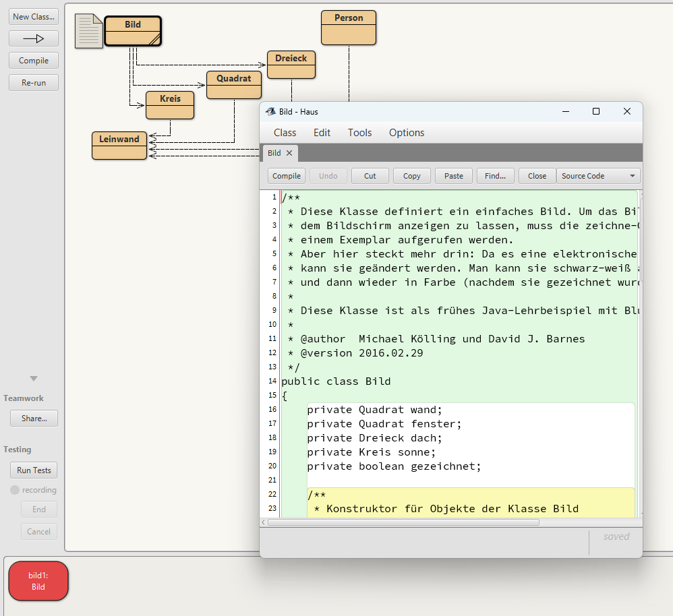Image resolution: width=673 pixels, height=616 pixels.
Task: Select the Dreieck class box
Action: (291, 65)
